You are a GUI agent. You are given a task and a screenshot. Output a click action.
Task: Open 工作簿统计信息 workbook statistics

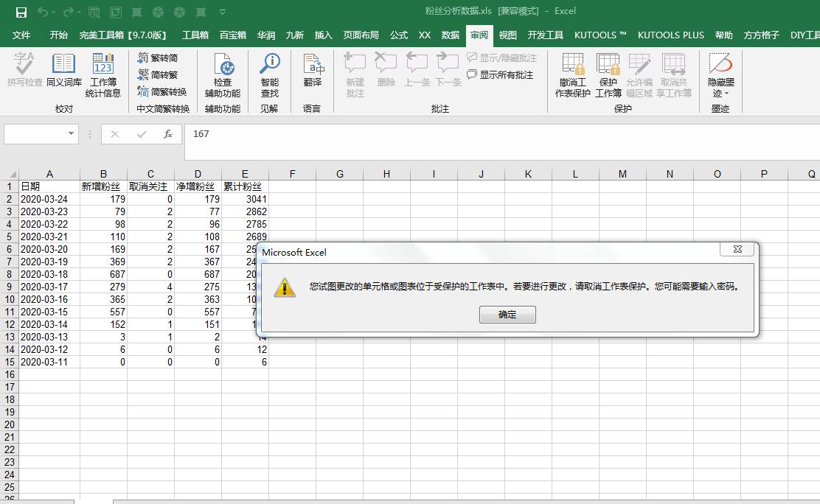click(103, 75)
